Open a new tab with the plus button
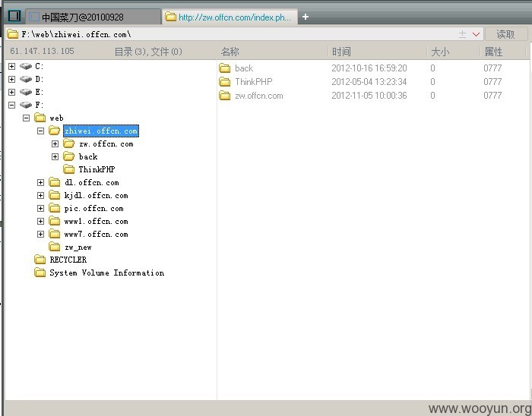Viewport: 532px width, 416px height. (306, 17)
